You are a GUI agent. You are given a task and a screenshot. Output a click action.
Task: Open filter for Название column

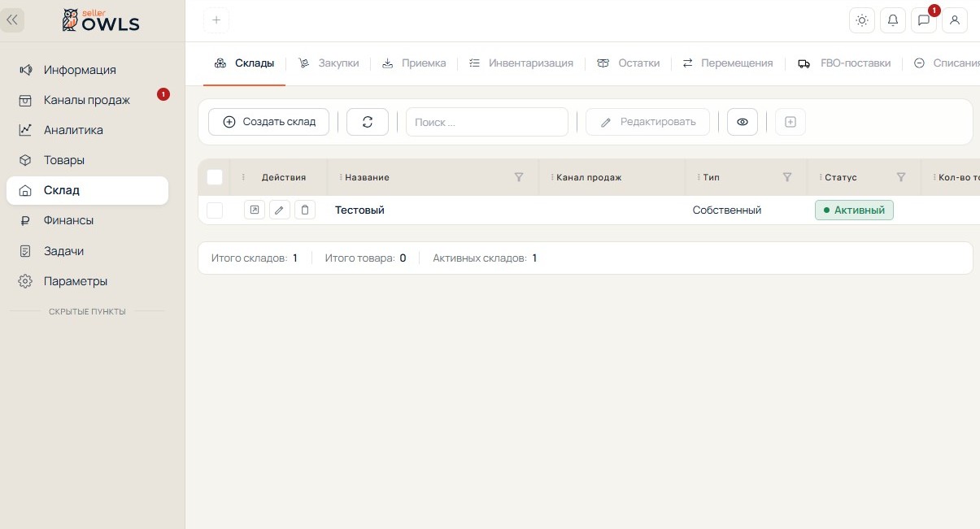(x=519, y=177)
